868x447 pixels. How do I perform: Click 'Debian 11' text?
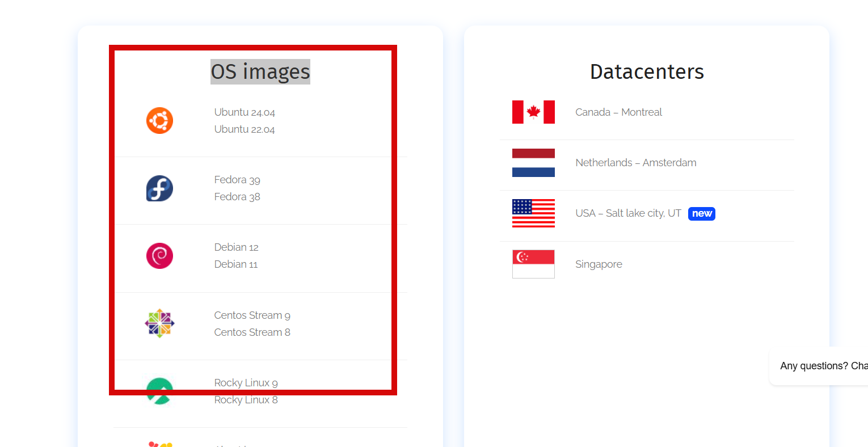pos(236,264)
